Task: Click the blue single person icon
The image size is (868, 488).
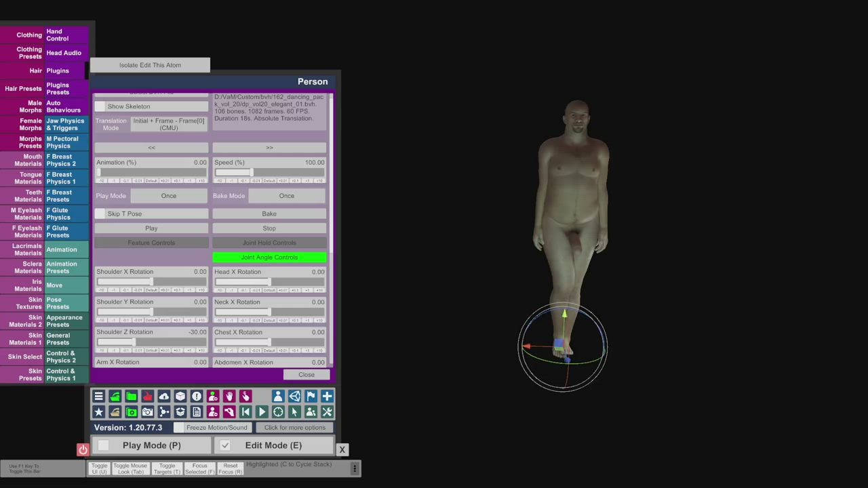Action: [278, 396]
